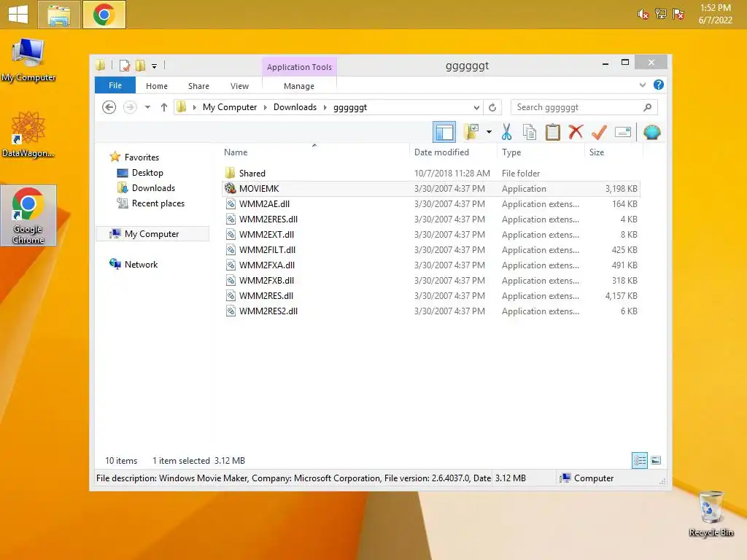Refresh the folder view

(x=492, y=107)
